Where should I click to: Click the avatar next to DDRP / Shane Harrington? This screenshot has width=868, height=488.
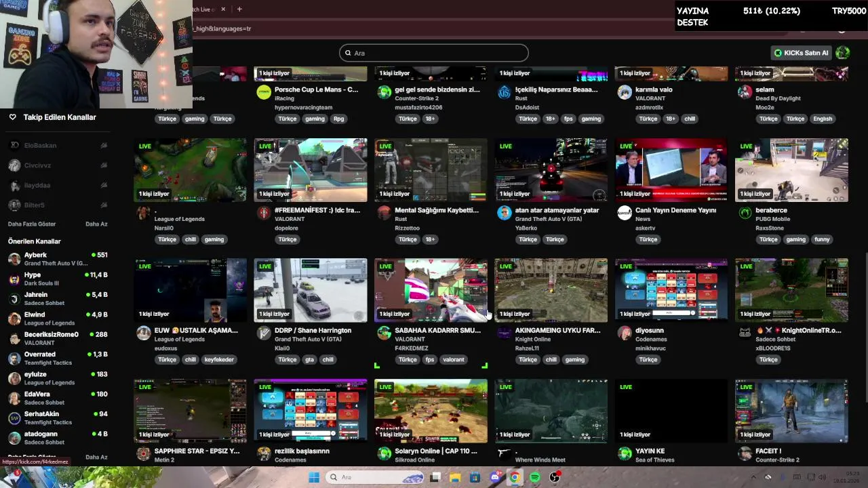[264, 333]
